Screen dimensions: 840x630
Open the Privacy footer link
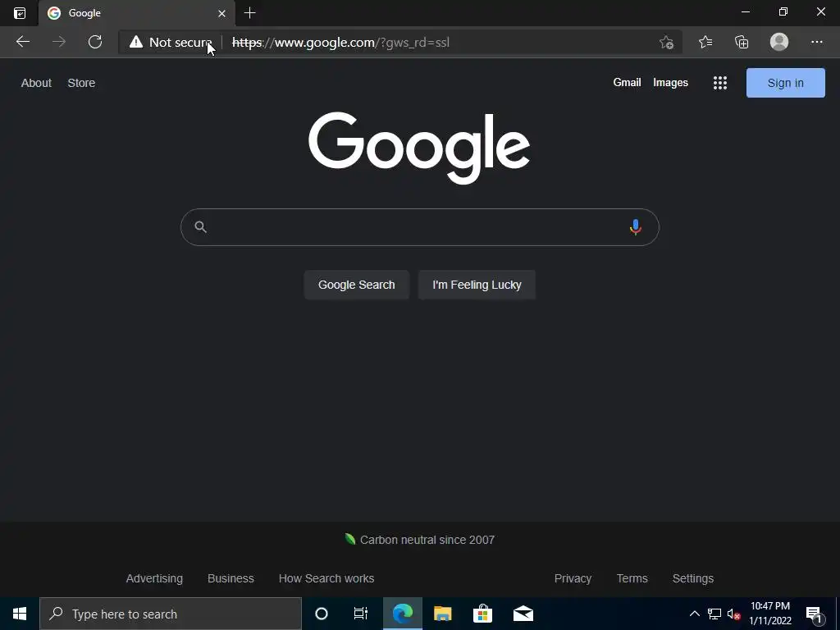click(573, 578)
